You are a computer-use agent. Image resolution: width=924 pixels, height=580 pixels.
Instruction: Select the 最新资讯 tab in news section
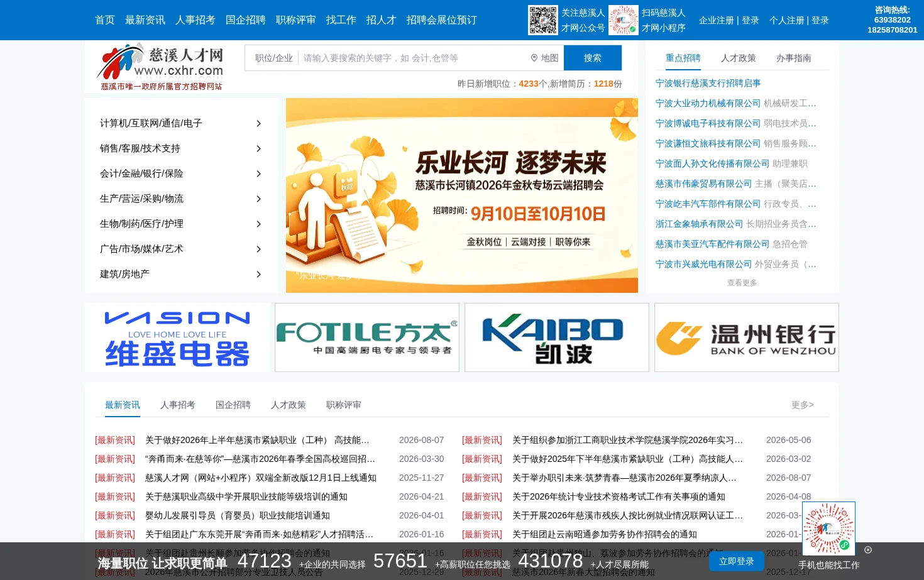coord(123,405)
